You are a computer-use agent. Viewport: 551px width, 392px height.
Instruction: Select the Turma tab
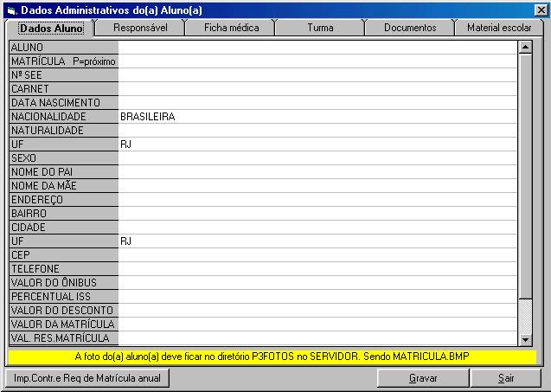320,28
